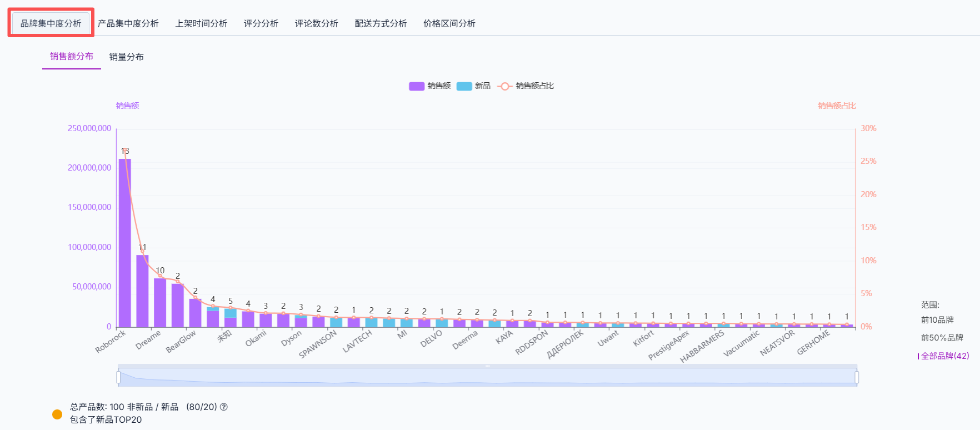Click the right handle of zoom slider

[857, 378]
